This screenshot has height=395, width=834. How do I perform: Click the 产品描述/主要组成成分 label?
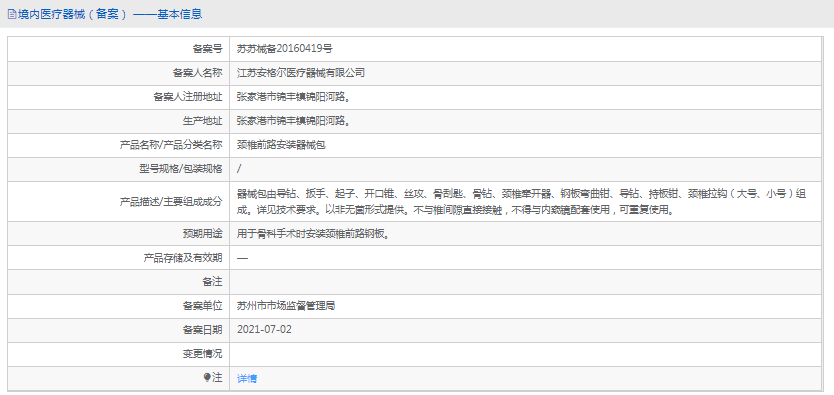(171, 201)
